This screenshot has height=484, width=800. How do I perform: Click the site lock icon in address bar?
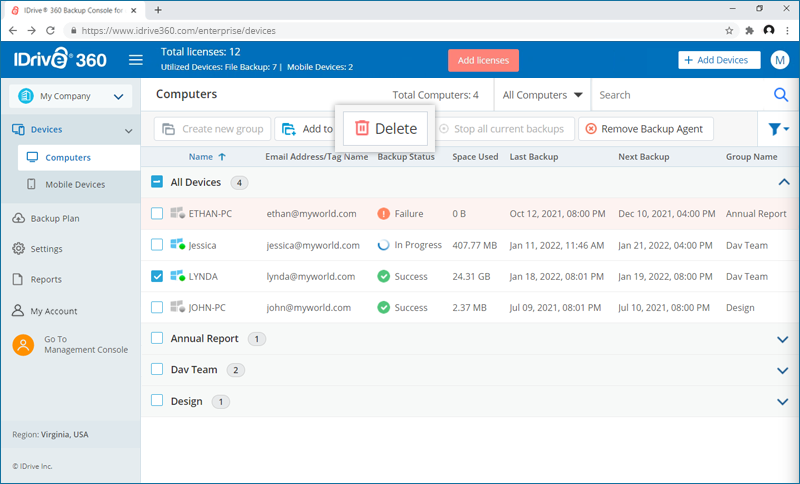pos(73,31)
